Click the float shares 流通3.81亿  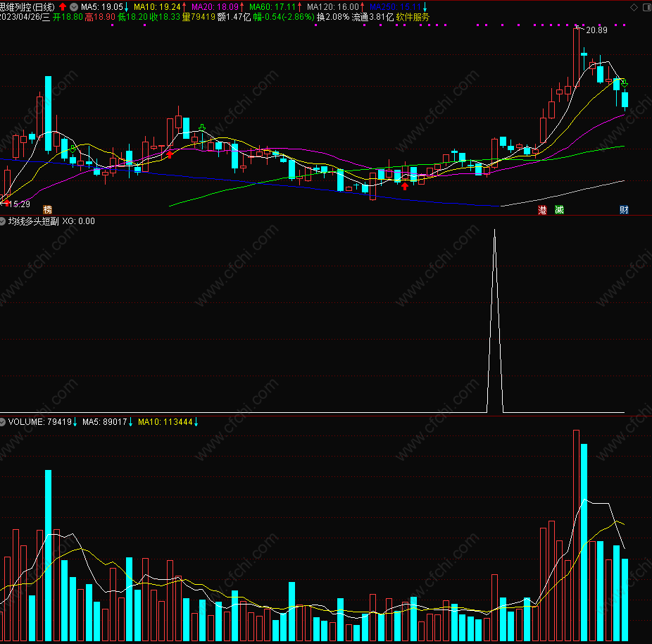coord(372,17)
